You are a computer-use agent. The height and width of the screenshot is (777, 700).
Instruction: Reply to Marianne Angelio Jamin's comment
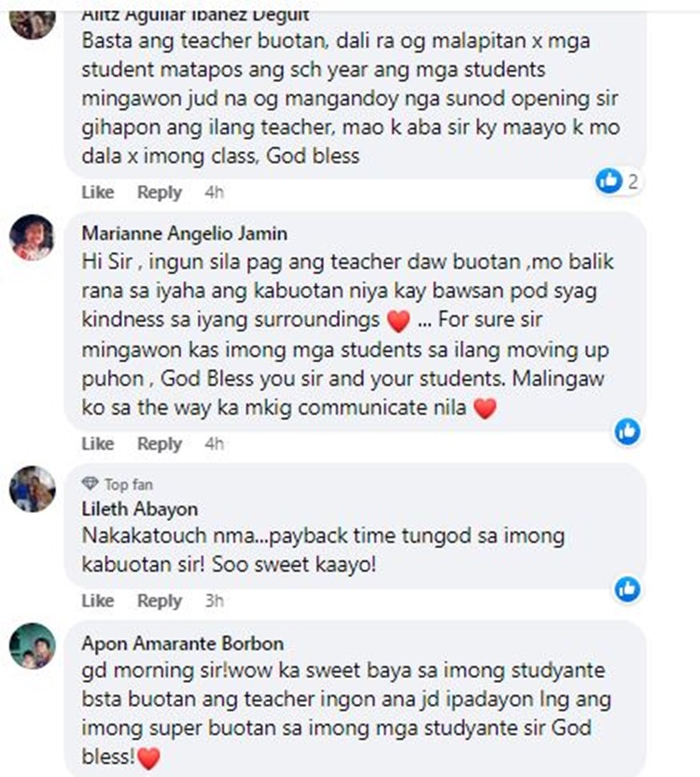click(x=160, y=444)
